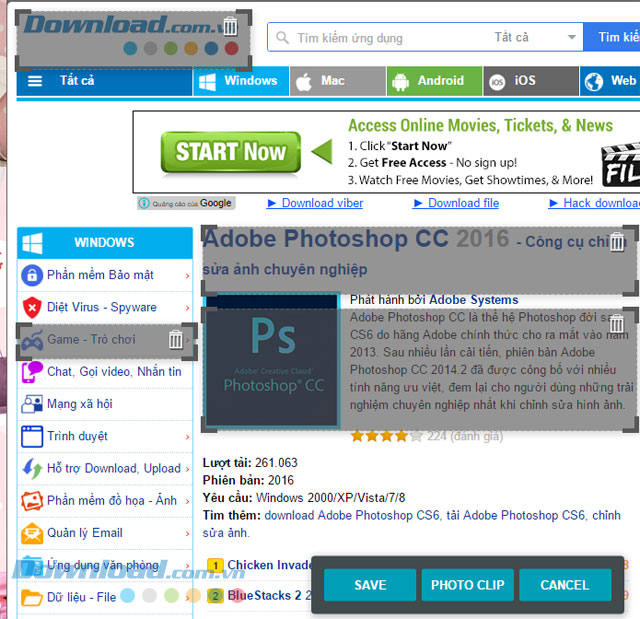Viewport: 640px width, 619px height.
Task: Click the Tìm kiếm search button
Action: (x=611, y=37)
